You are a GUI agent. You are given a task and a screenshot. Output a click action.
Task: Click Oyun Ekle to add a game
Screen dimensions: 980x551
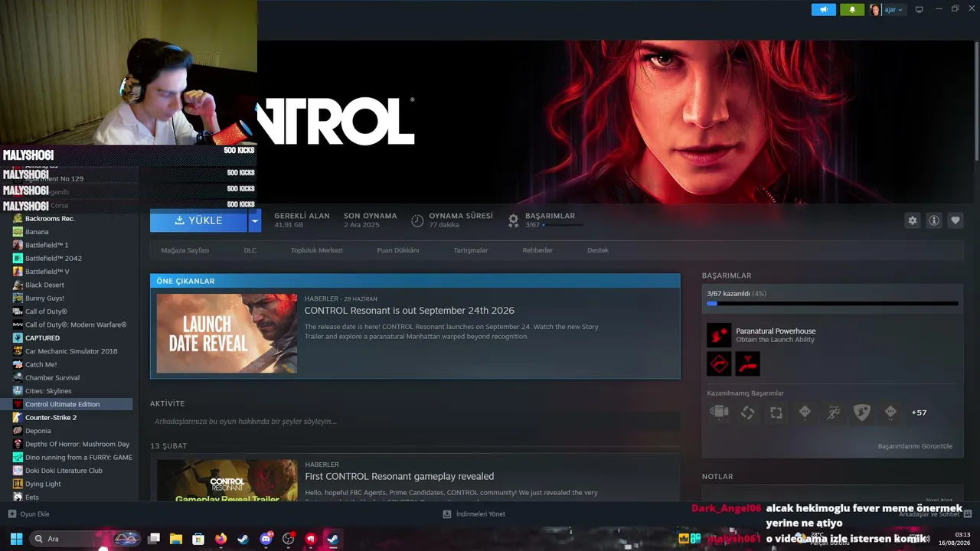29,514
